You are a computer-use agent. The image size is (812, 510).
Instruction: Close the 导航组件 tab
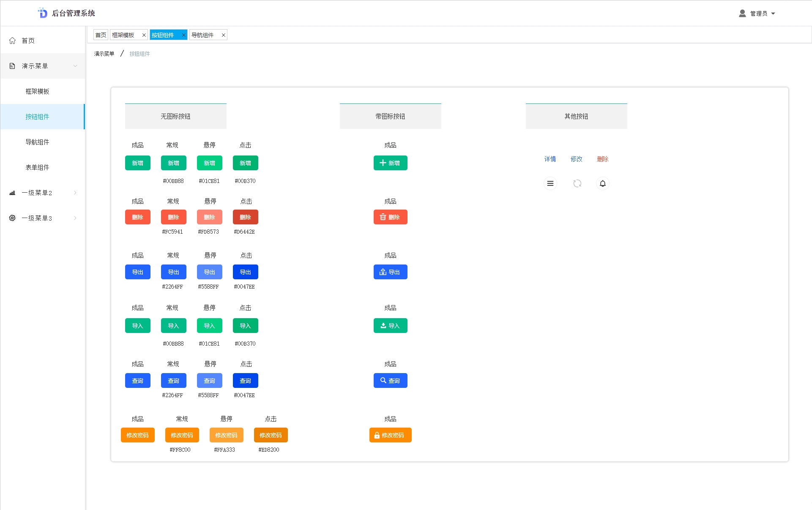coord(223,35)
